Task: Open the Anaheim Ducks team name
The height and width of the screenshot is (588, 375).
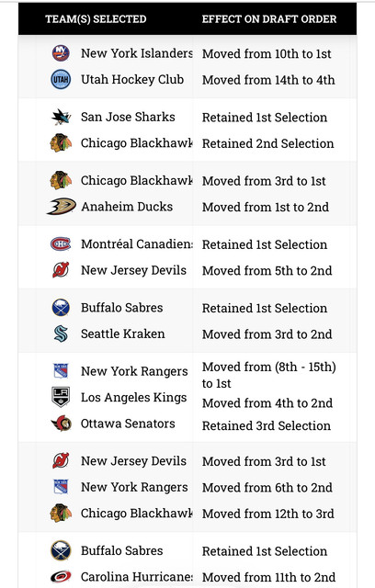Action: 127,207
